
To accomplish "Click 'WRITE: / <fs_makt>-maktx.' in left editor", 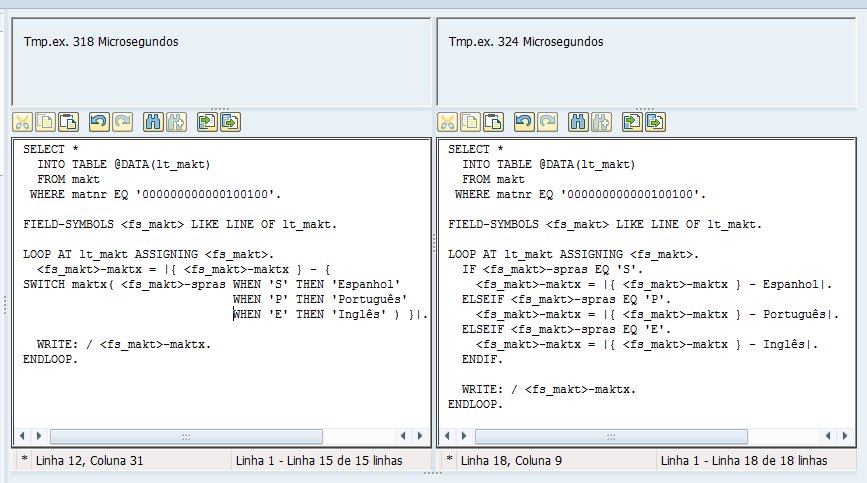I will pyautogui.click(x=124, y=344).
